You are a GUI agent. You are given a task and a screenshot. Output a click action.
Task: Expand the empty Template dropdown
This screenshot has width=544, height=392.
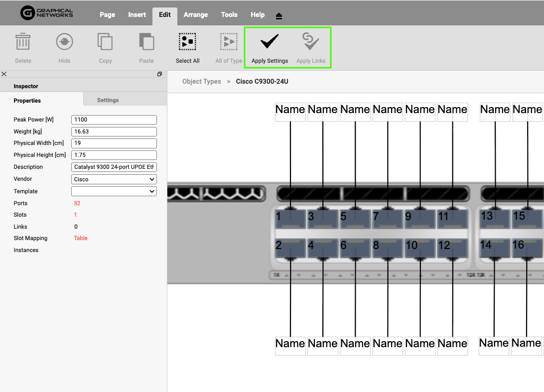pos(114,191)
